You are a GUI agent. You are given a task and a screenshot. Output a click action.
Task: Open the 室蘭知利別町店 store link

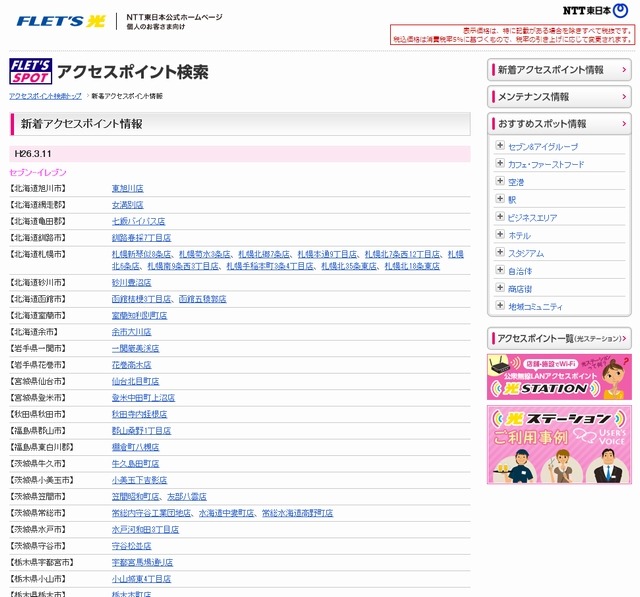click(x=139, y=316)
